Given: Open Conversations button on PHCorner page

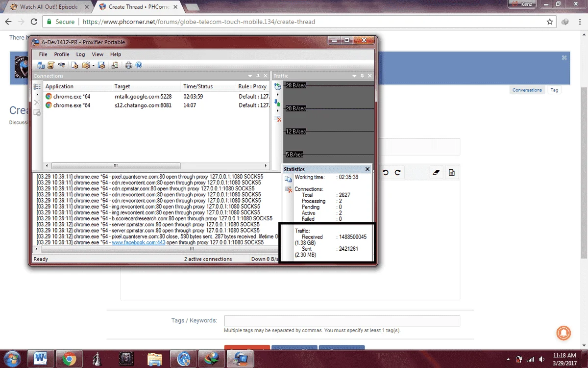Looking at the screenshot, I should click(527, 90).
